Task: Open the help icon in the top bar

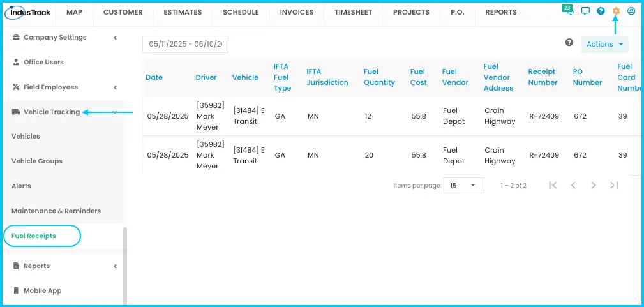Action: [x=601, y=11]
